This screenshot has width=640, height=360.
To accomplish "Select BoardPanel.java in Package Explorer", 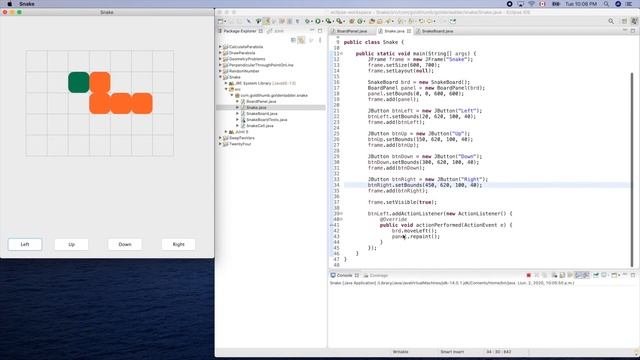I will click(x=261, y=101).
